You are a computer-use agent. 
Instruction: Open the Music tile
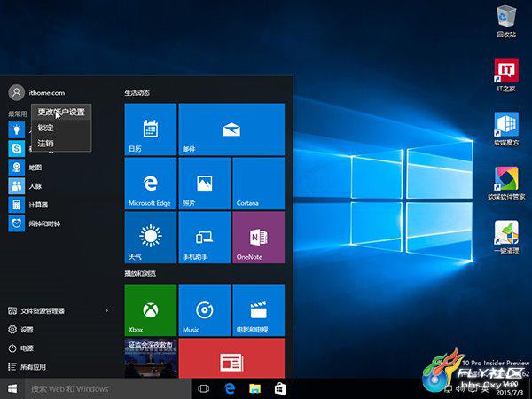(x=204, y=310)
